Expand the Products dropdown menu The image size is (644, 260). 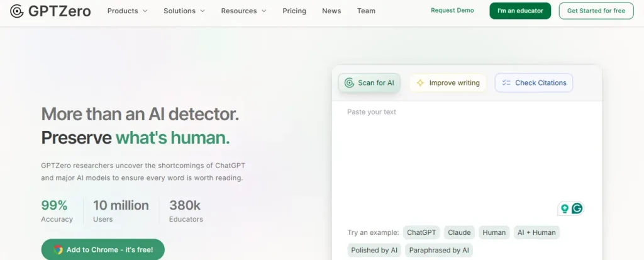click(127, 11)
